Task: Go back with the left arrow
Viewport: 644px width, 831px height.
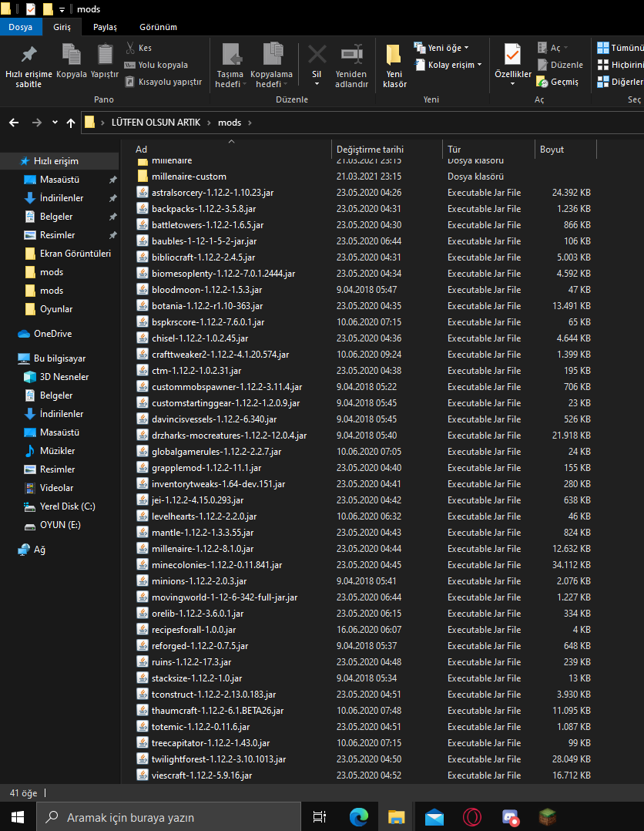Action: pos(15,123)
